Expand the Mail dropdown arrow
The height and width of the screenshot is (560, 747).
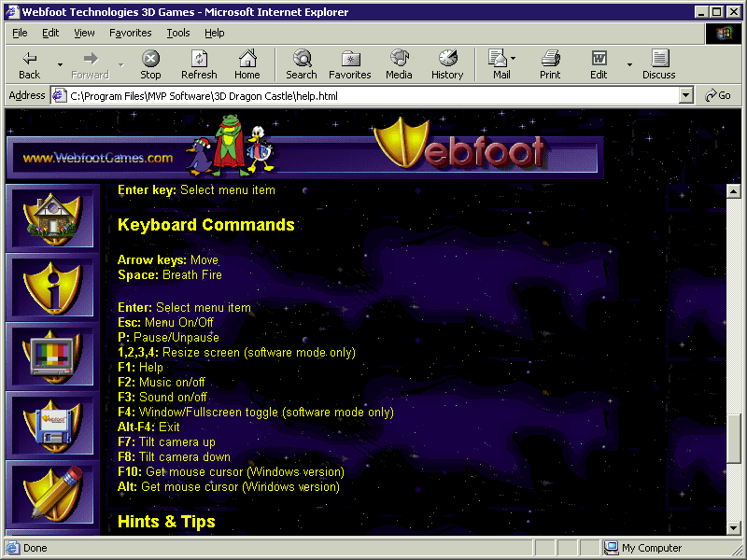513,58
